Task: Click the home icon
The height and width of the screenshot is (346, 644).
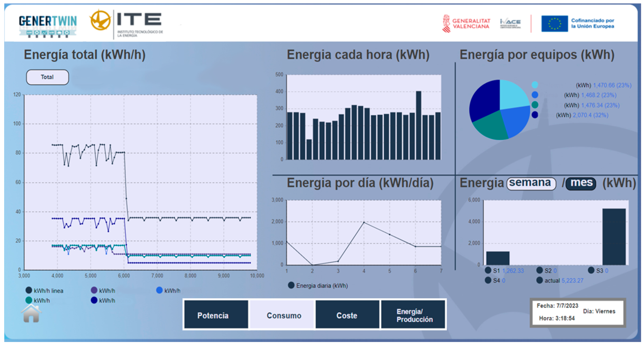Action: [31, 314]
